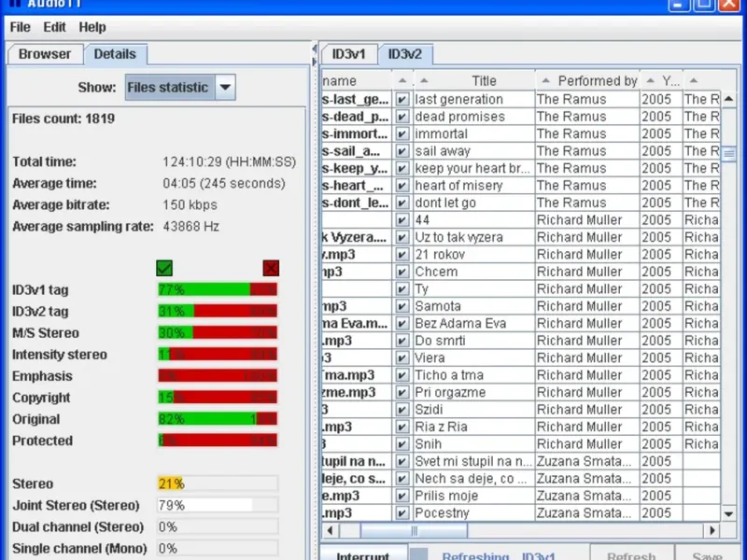747x560 pixels.
Task: Select the title cell 'Uz to tak vyzera'
Action: click(474, 237)
